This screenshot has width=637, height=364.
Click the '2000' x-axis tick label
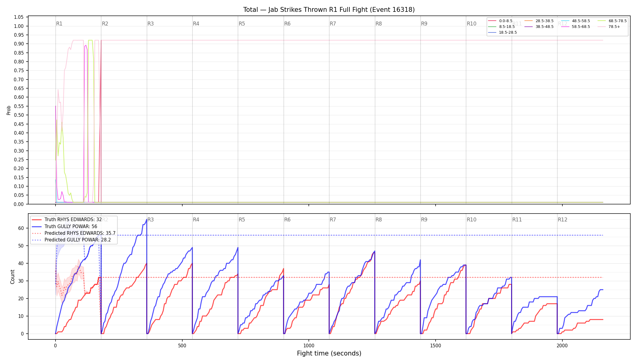pos(562,345)
